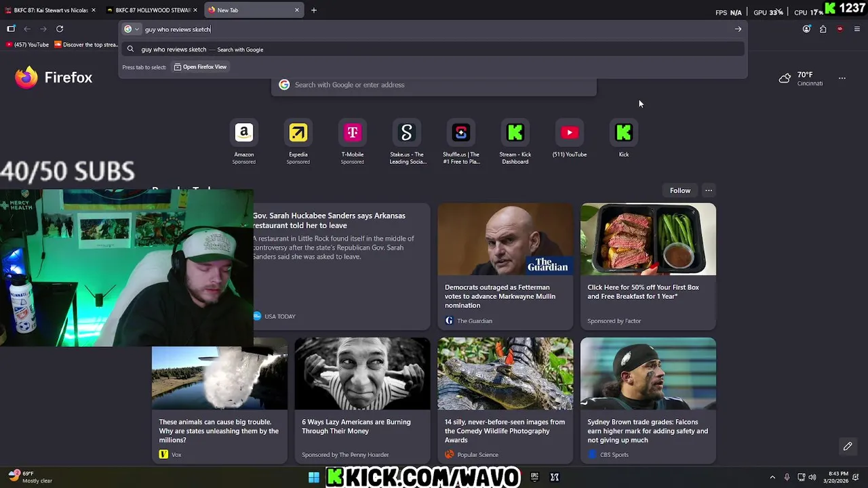Close the New Tab tab
This screenshot has width=868, height=488.
297,10
